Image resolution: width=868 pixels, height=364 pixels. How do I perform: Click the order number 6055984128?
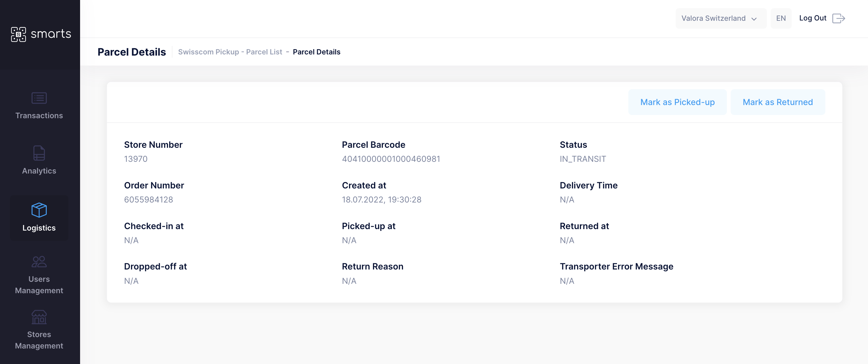[148, 199]
